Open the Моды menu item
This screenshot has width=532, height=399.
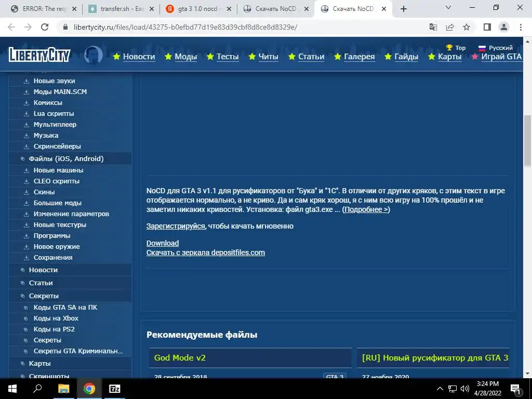(185, 56)
